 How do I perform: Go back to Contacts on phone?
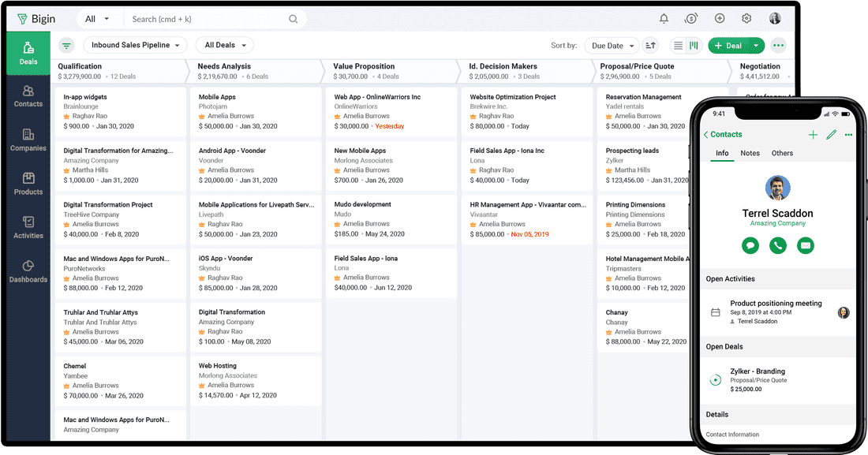tap(723, 135)
